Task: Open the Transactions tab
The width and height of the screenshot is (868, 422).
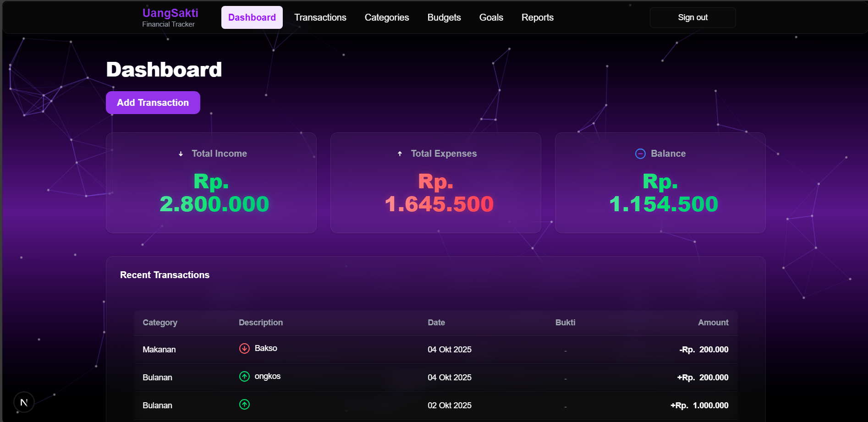Action: pos(320,17)
